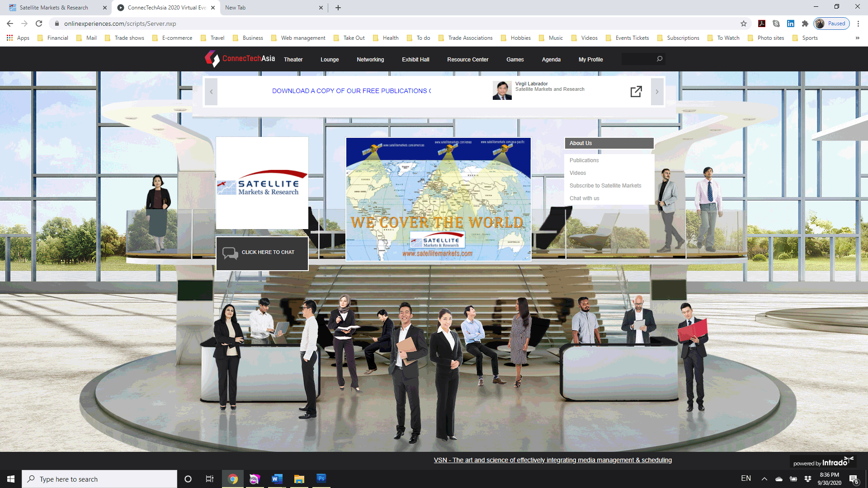Image resolution: width=868 pixels, height=488 pixels.
Task: Click the site search magnifier icon
Action: tap(660, 59)
